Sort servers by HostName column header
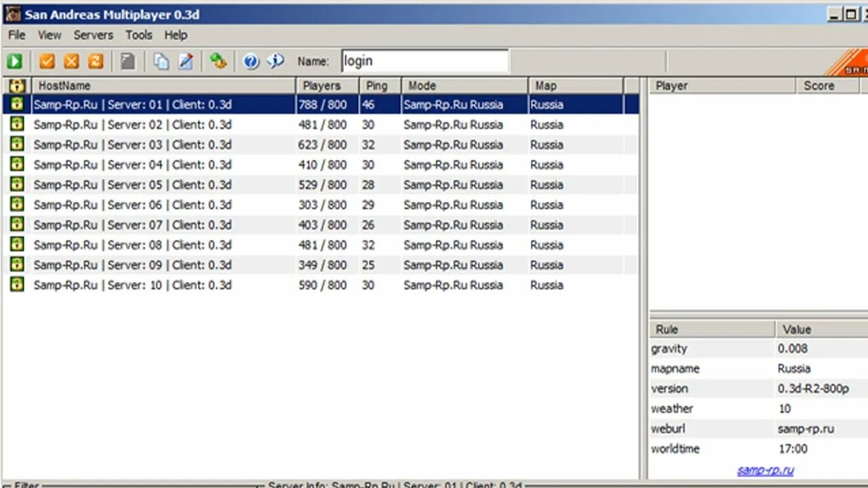The height and width of the screenshot is (488, 868). pyautogui.click(x=164, y=86)
